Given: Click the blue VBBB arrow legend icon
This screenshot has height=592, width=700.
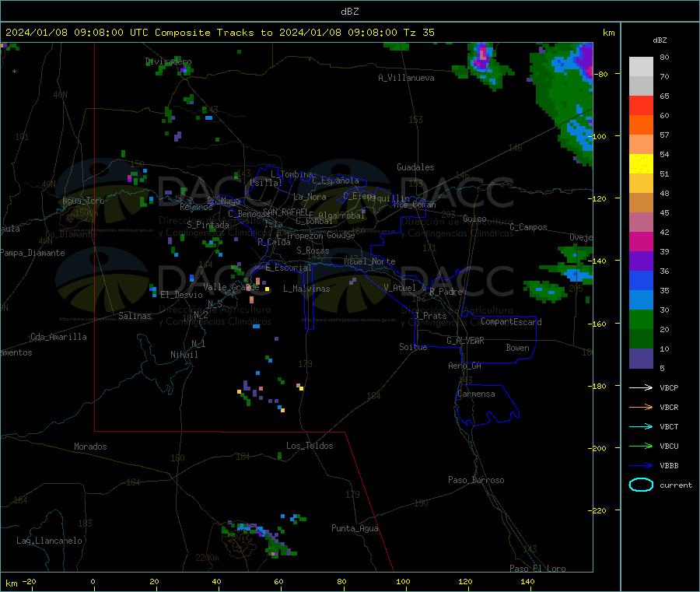Looking at the screenshot, I should [641, 465].
